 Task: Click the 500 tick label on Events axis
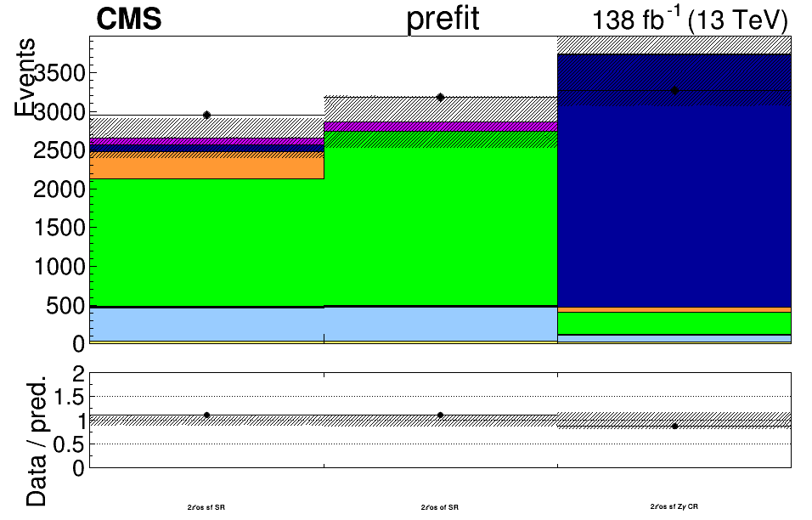coord(65,305)
